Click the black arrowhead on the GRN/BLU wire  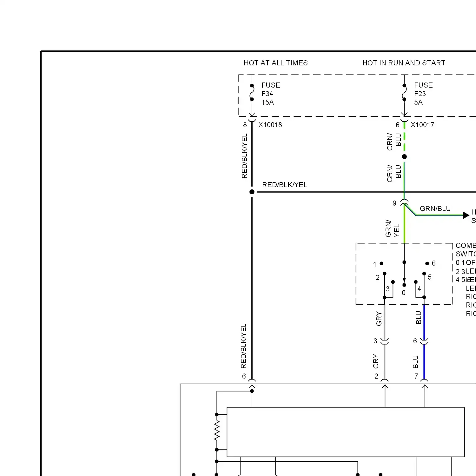coord(466,215)
